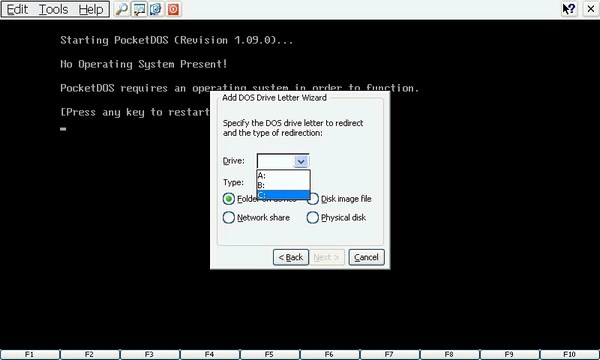Click the 'Starting PocketDOS (Revision 1.09.0)...' line
Viewport: 600px width, 360px height.
click(x=177, y=40)
